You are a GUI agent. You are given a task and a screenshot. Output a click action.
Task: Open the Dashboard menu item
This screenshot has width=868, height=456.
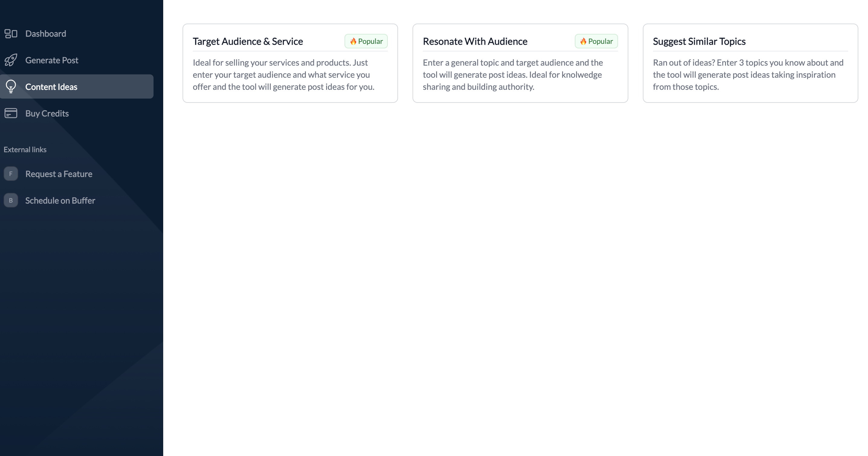tap(46, 34)
